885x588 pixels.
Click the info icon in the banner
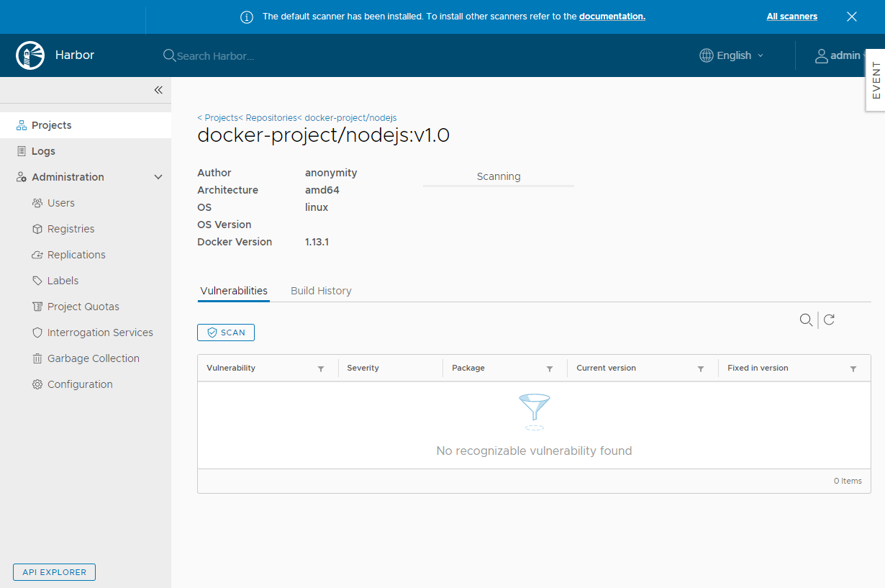247,17
